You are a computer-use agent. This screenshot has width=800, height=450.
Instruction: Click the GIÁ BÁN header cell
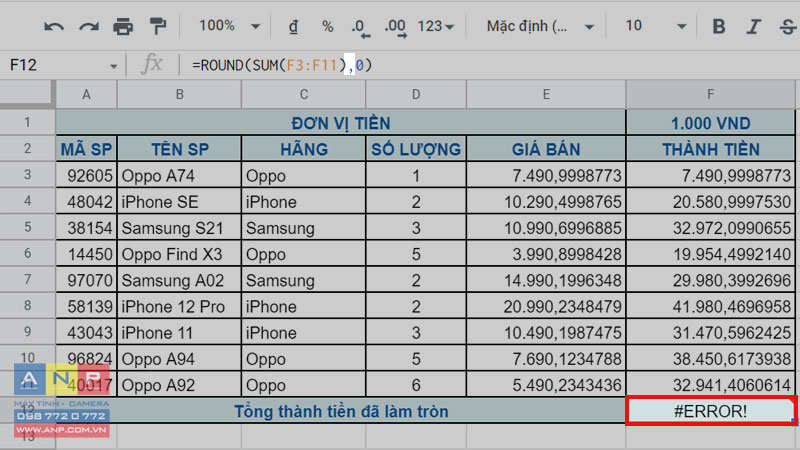546,149
